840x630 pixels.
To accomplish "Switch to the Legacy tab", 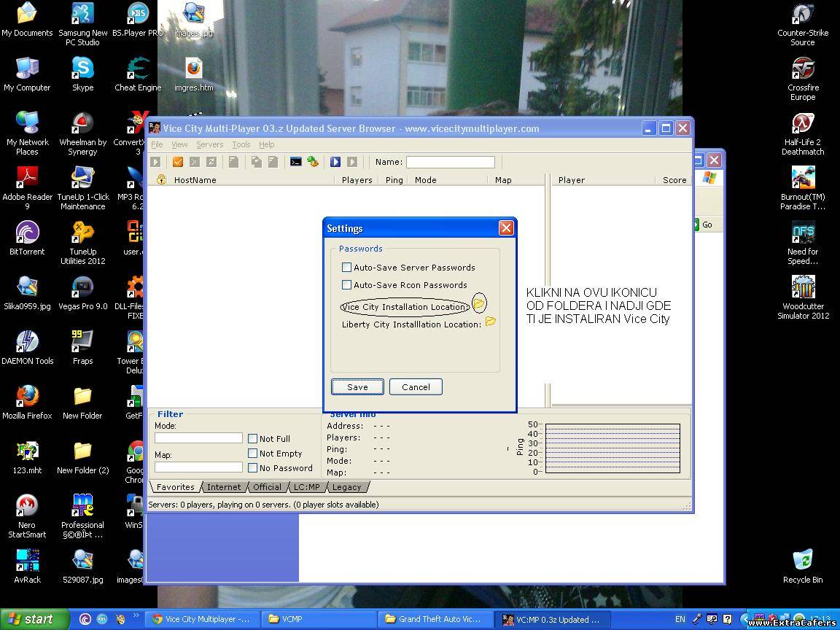I will [x=346, y=487].
